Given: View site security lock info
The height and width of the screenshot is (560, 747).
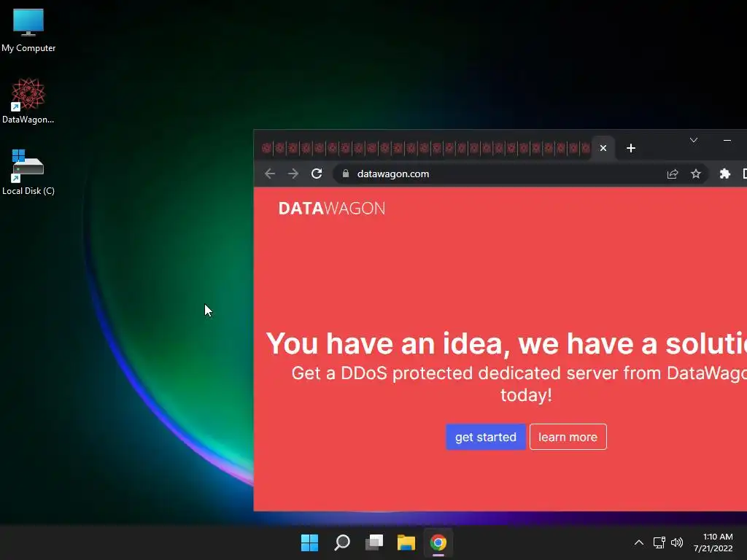Looking at the screenshot, I should point(346,174).
